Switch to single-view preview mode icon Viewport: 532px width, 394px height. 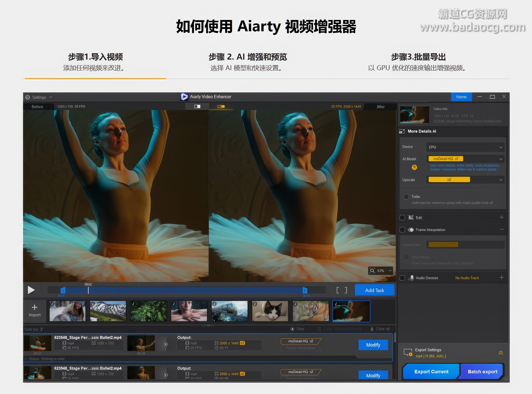(197, 106)
